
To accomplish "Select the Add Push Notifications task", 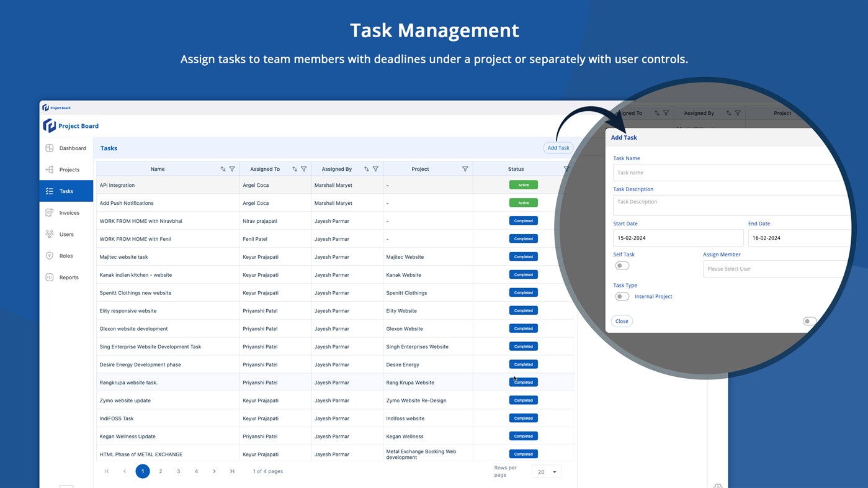I will pos(127,203).
